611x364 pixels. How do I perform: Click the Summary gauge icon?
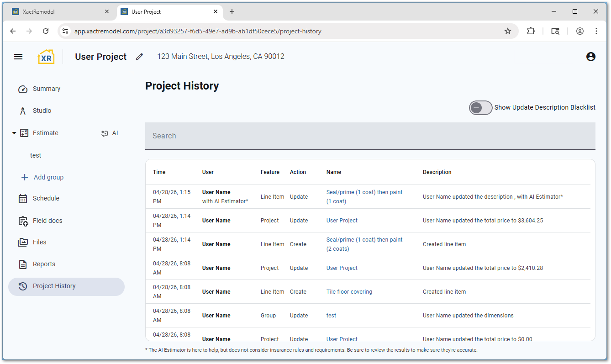[x=23, y=89]
